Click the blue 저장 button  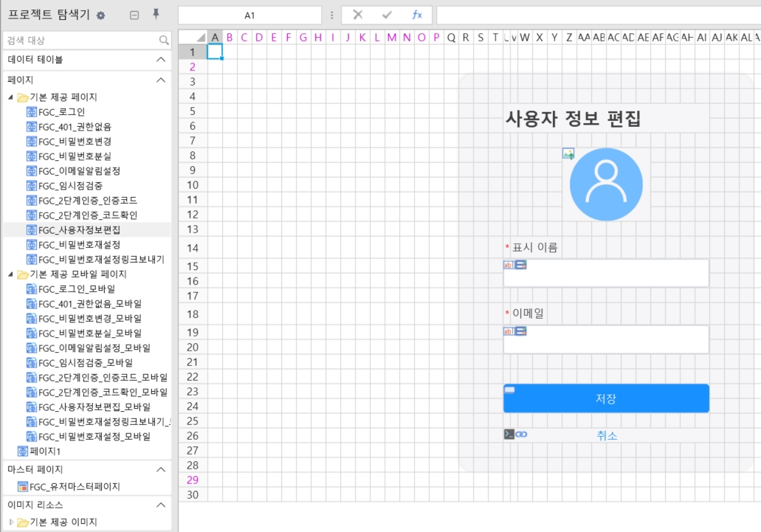(606, 398)
